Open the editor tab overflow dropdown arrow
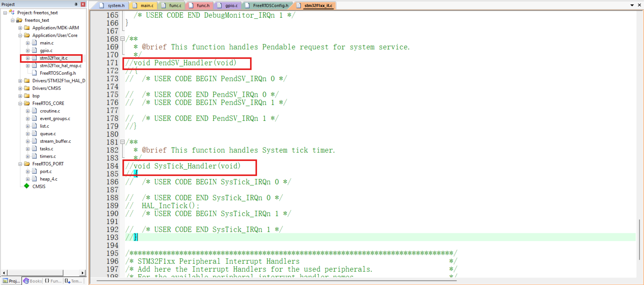This screenshot has width=644, height=285. coord(632,5)
